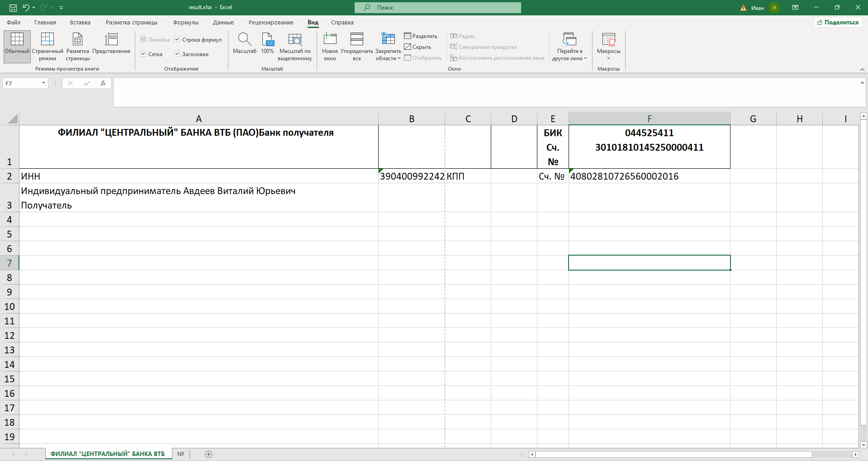Viewport: 868px width, 461px height.
Task: Toggle the Formula Bar (Строка формул) checkbox
Action: pos(177,39)
